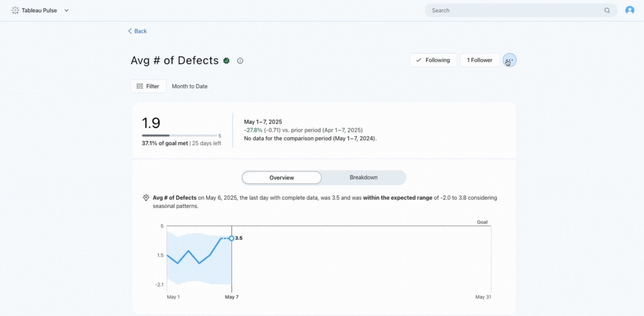Change the Month to Date period

189,86
